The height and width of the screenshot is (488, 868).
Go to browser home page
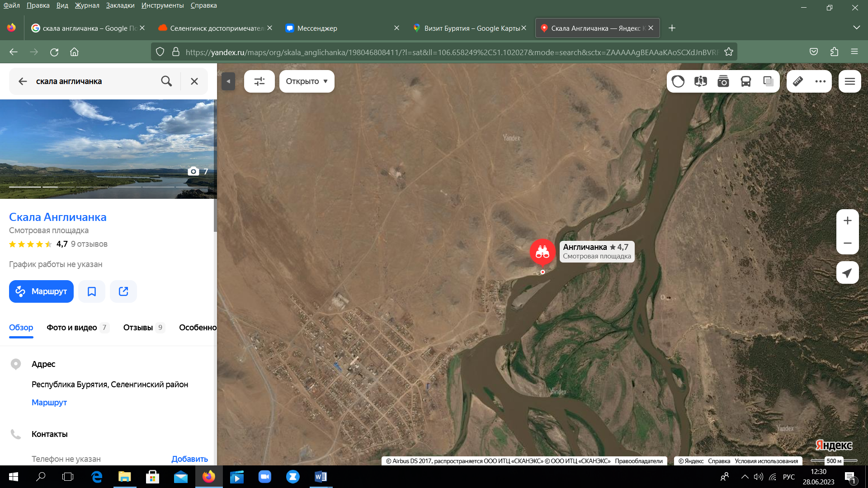(74, 52)
